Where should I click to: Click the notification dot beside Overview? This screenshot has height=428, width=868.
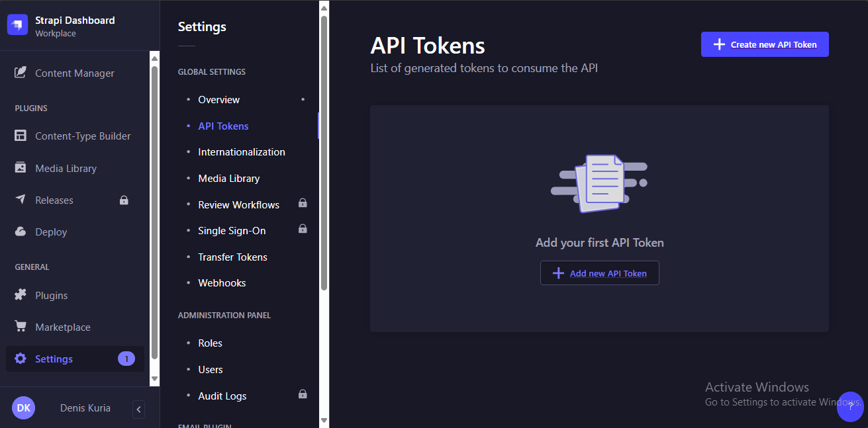pyautogui.click(x=303, y=99)
